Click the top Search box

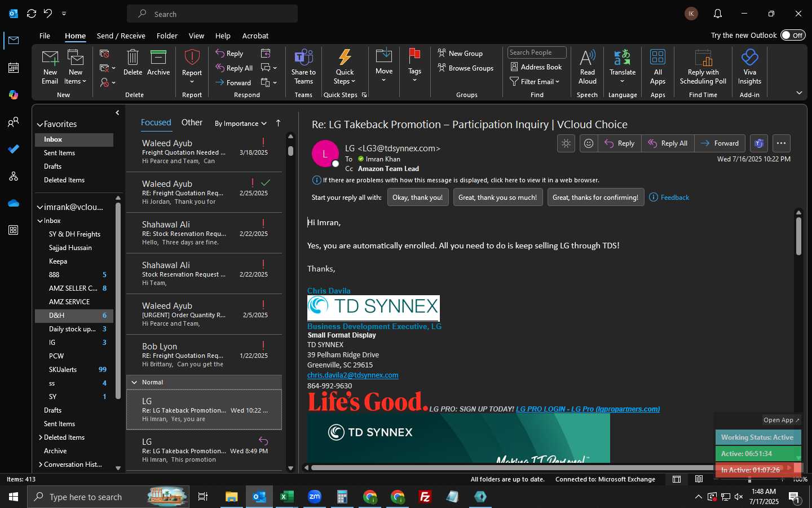213,14
